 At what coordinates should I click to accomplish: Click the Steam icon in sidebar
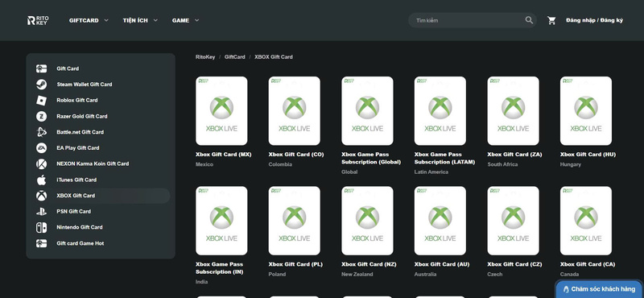click(x=41, y=85)
